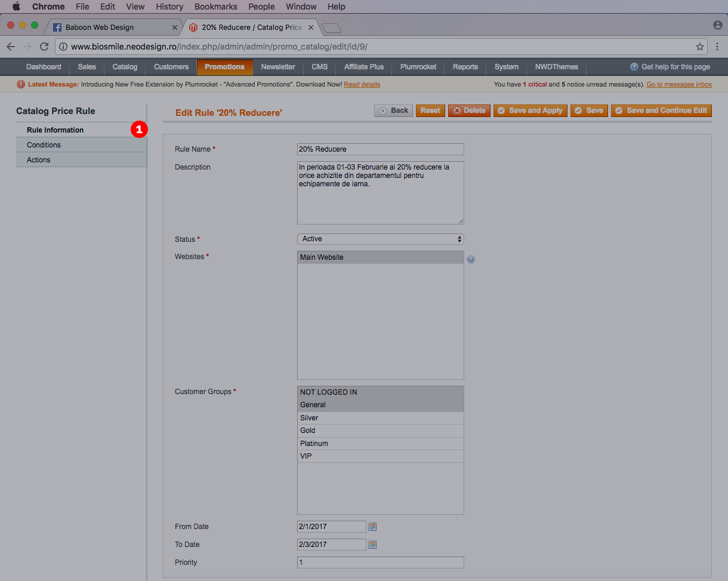
Task: Go back using the browser back arrow
Action: [10, 46]
